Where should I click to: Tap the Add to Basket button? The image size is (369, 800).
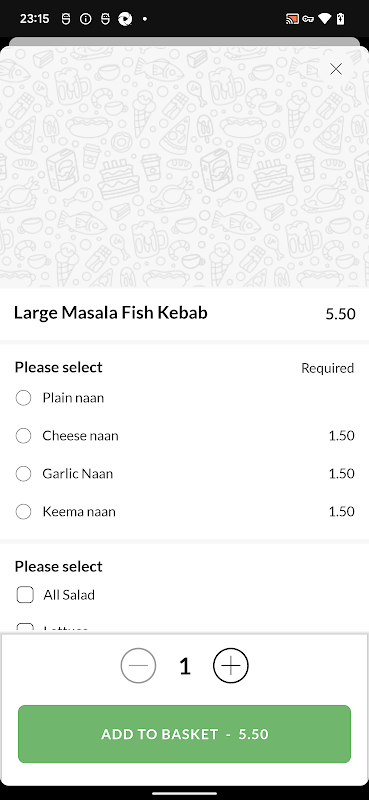(184, 734)
